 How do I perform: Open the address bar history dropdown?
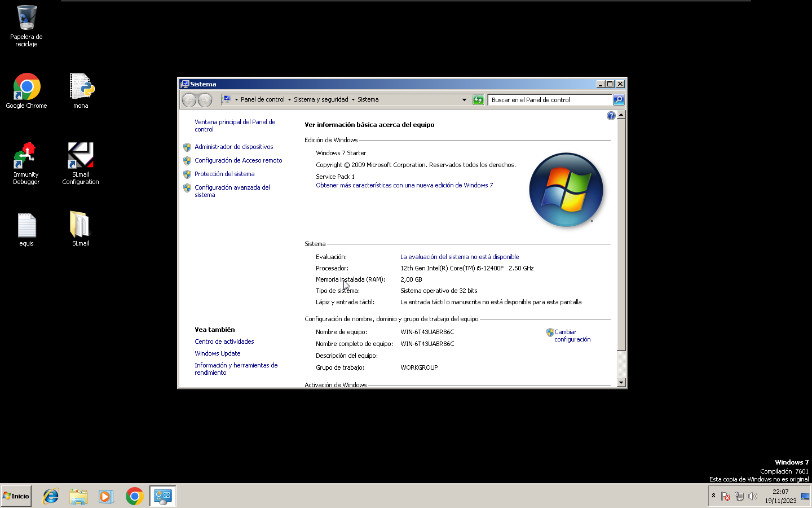click(x=464, y=100)
